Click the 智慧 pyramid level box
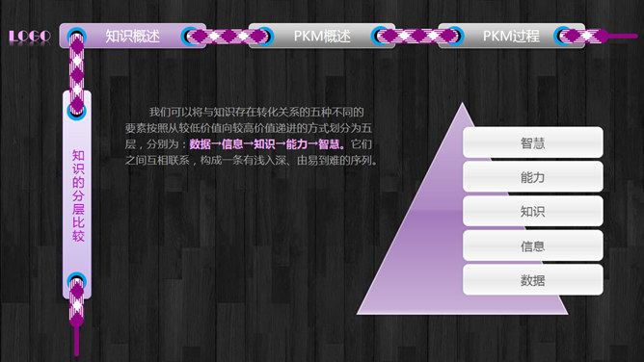 [533, 142]
